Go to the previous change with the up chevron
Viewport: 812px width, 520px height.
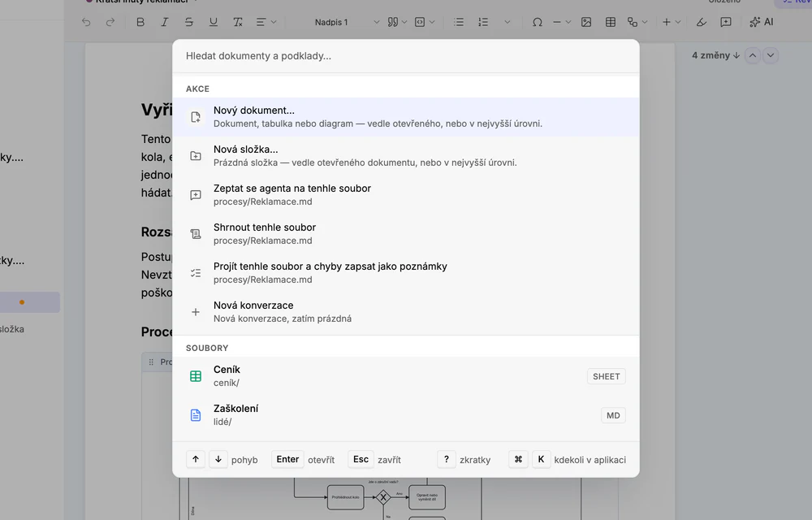[753, 55]
